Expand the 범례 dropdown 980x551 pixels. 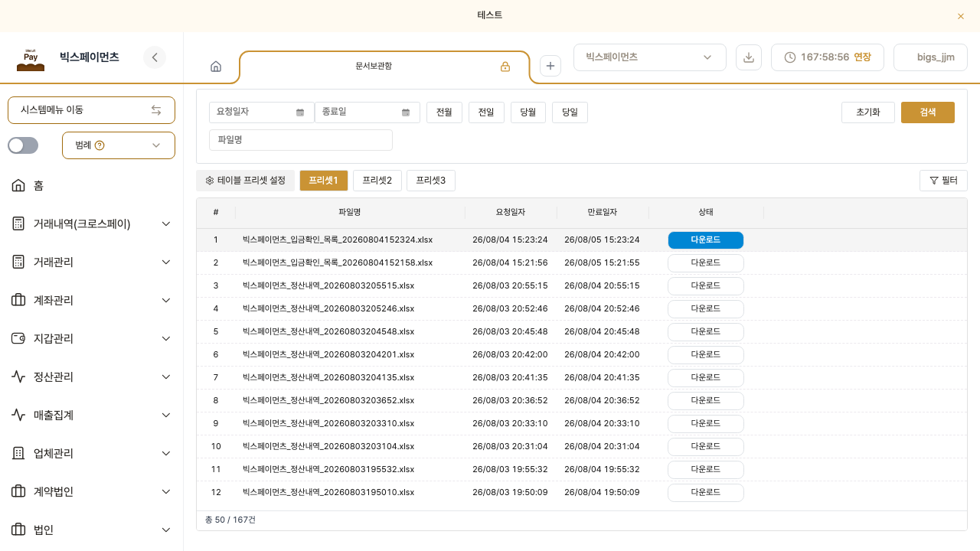(119, 145)
